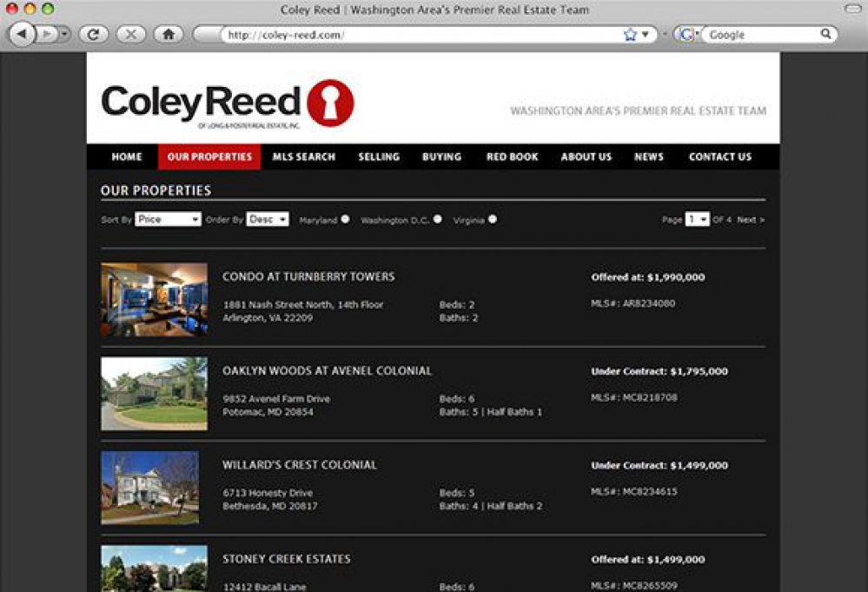This screenshot has height=592, width=868.
Task: Open the MLS SEARCH menu item
Action: pos(304,156)
